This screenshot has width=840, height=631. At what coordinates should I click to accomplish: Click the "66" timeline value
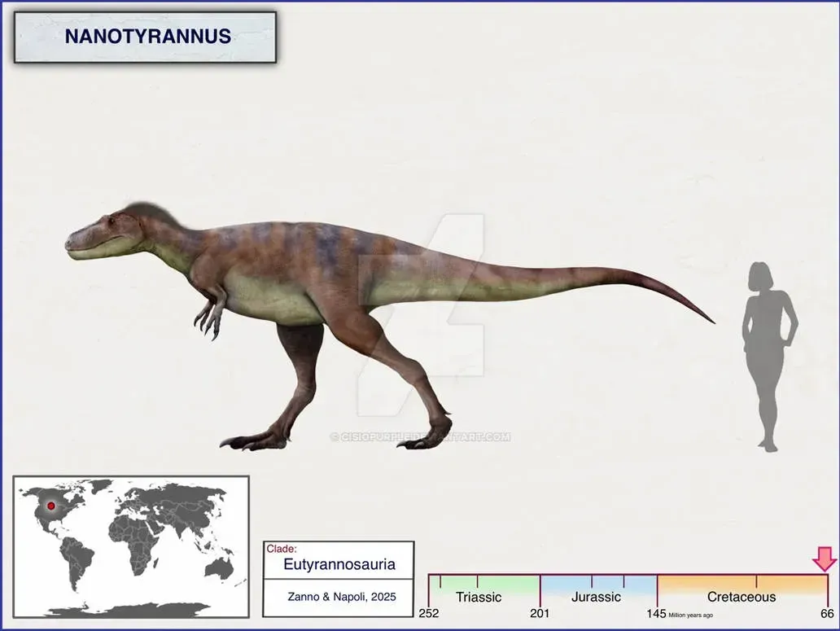827,614
